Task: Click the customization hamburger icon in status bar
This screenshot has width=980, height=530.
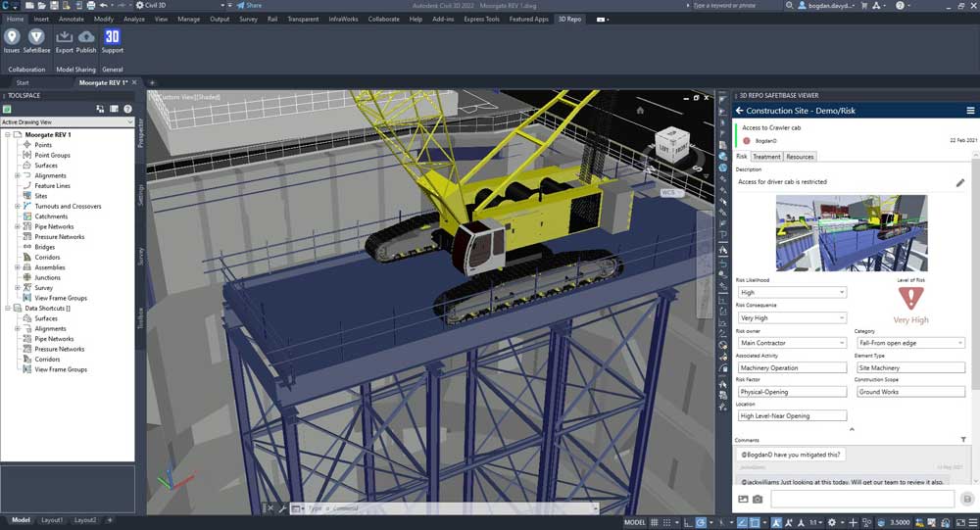Action: (972, 522)
